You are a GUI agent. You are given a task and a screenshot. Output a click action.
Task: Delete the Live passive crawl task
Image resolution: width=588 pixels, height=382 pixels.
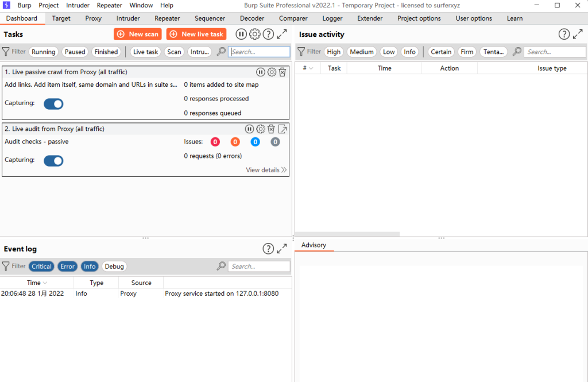(x=283, y=72)
